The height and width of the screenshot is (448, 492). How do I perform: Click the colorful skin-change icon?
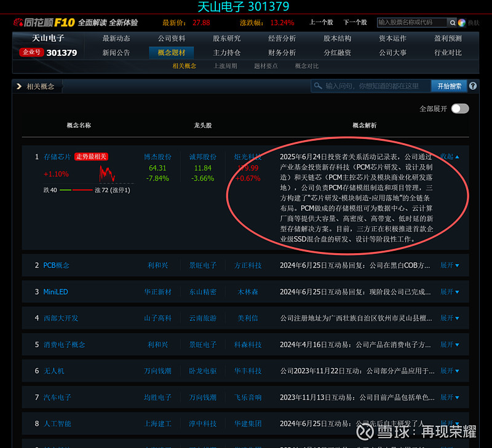[462, 23]
